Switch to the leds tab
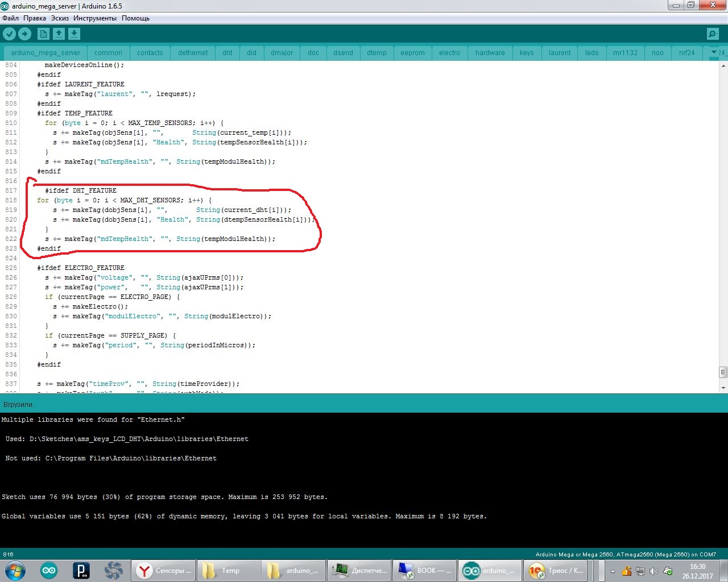 pyautogui.click(x=592, y=53)
